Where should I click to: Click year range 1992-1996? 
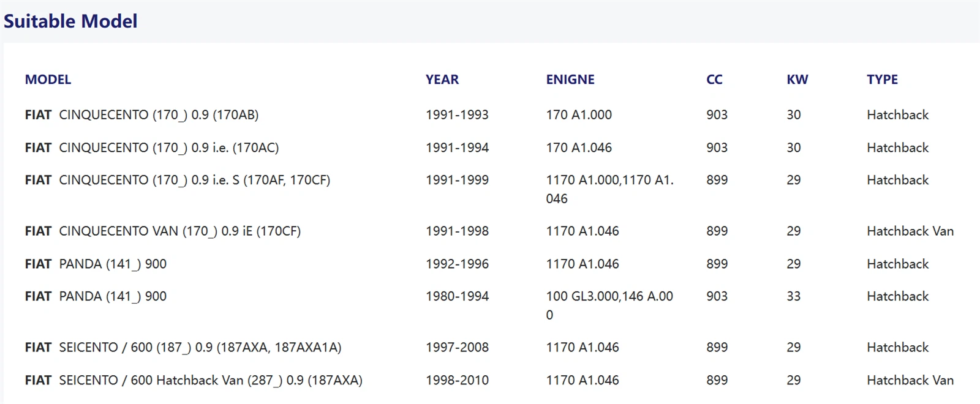coord(457,264)
